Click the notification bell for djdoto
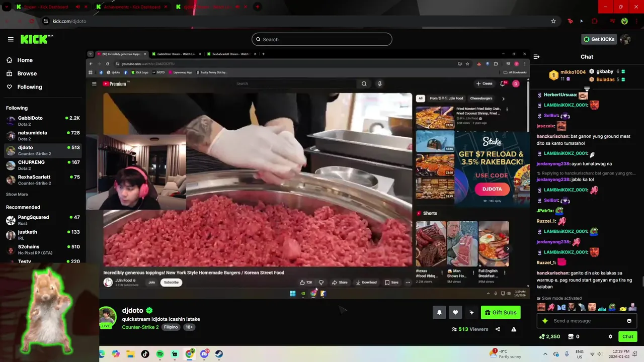644x362 pixels. 439,312
